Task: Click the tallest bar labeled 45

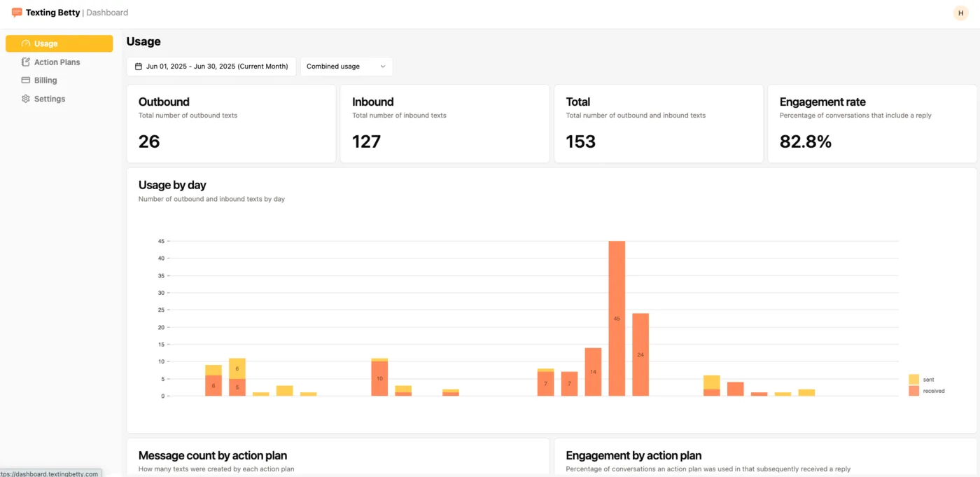Action: [x=617, y=319]
